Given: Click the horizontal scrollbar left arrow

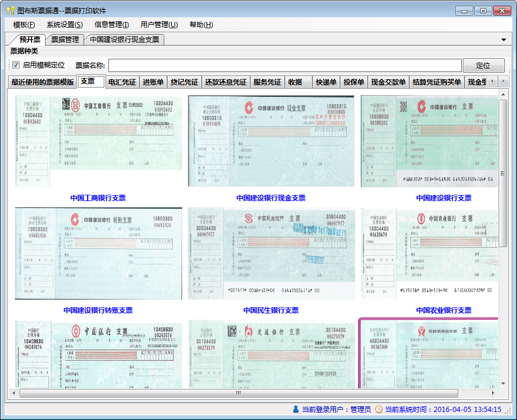Looking at the screenshot, I should [x=14, y=393].
